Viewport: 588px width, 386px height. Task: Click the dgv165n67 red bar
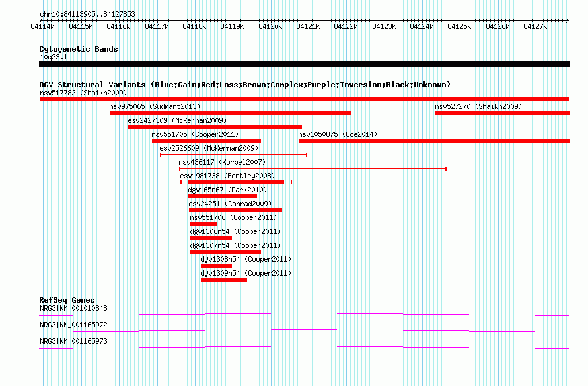click(223, 196)
